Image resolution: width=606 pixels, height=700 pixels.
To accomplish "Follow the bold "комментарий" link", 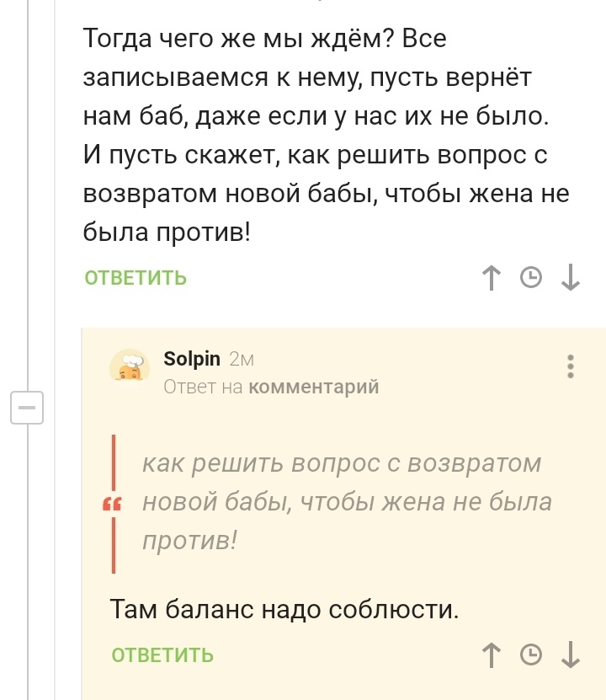I will point(315,387).
